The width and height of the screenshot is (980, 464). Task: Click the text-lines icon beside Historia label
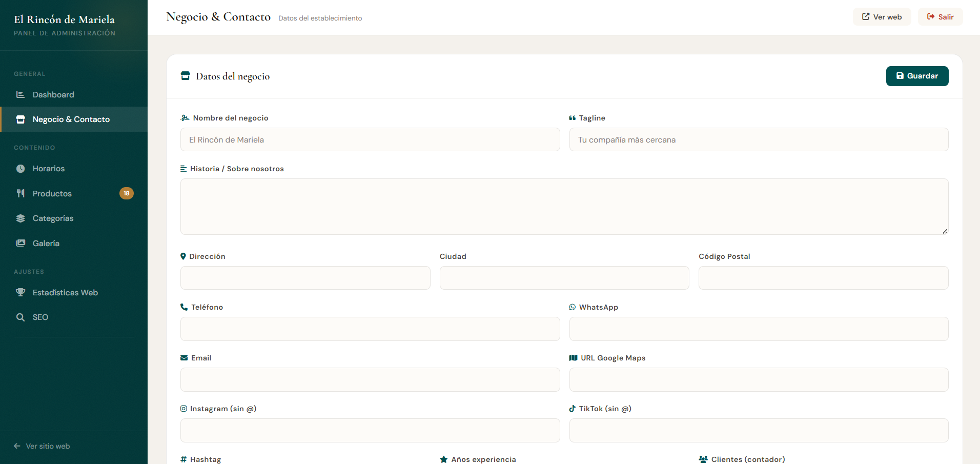click(x=183, y=169)
